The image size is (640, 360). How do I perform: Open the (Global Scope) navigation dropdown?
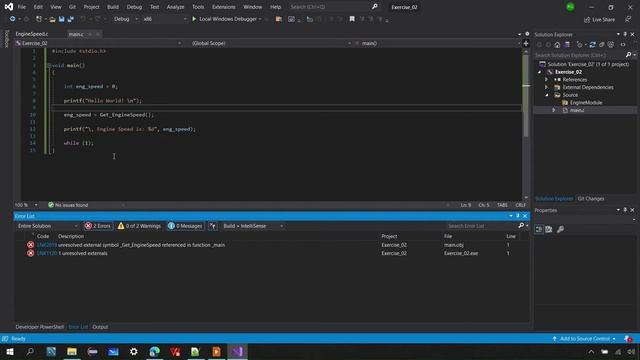click(271, 43)
